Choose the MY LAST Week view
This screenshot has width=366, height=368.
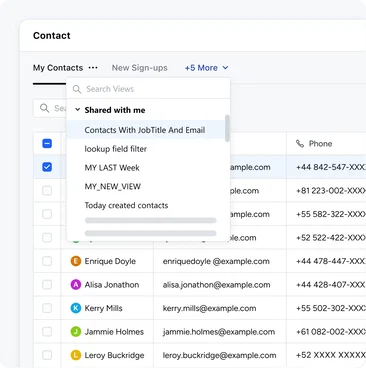[112, 168]
